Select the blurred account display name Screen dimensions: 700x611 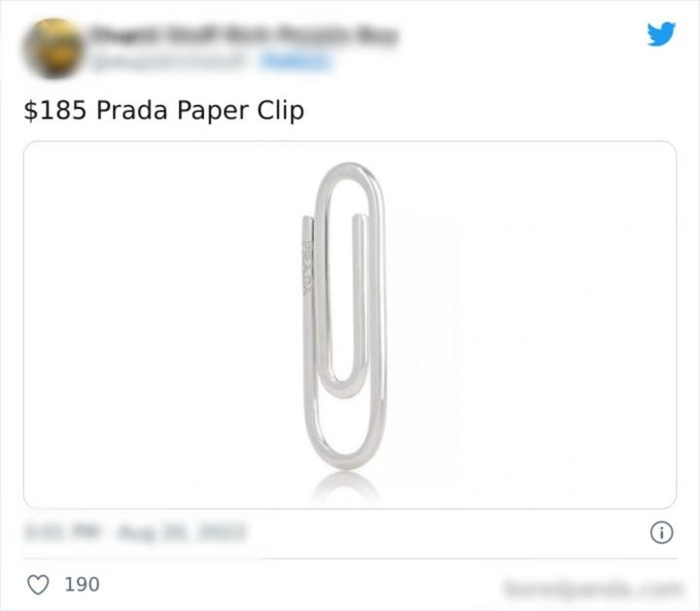(244, 35)
